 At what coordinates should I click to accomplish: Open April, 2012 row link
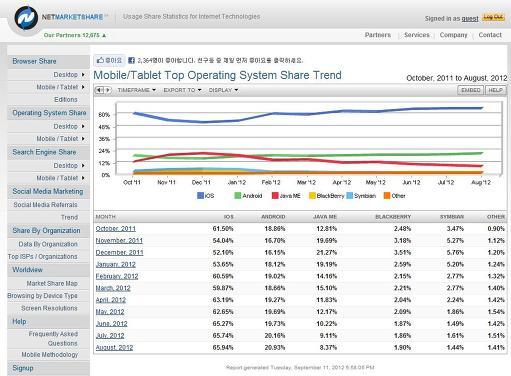(111, 300)
